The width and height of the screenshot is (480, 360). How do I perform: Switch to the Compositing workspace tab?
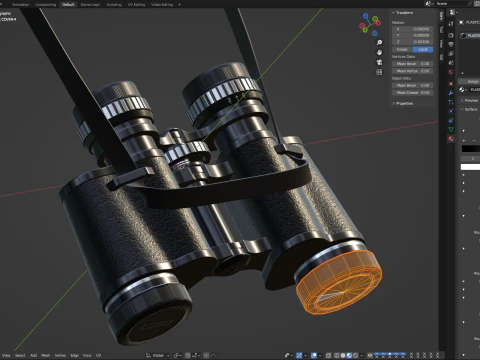pyautogui.click(x=46, y=5)
